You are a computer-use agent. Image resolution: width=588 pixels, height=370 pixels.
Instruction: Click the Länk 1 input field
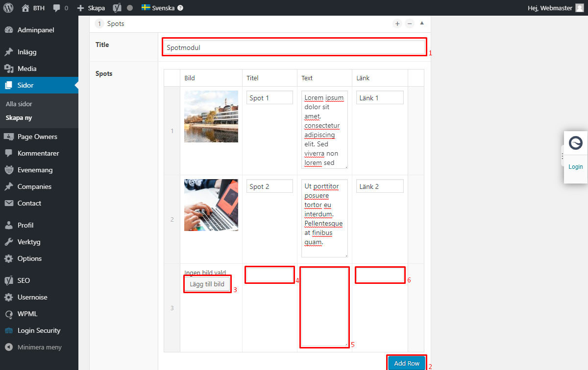tap(380, 97)
